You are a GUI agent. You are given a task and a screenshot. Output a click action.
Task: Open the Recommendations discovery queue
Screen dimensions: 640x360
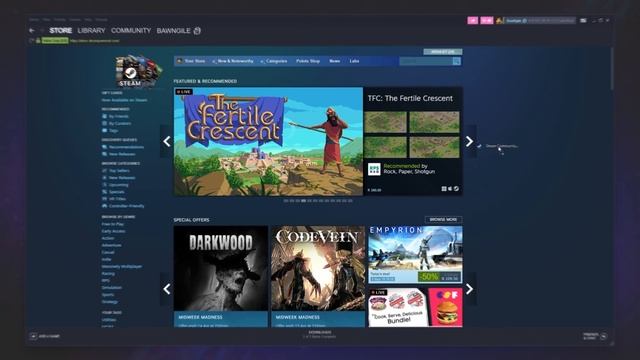pos(126,147)
